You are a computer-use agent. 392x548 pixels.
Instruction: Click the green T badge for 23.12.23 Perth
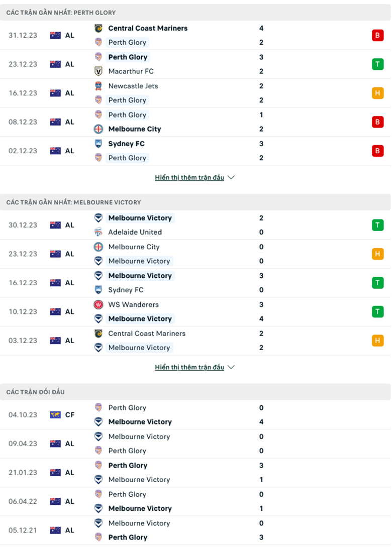coord(377,64)
